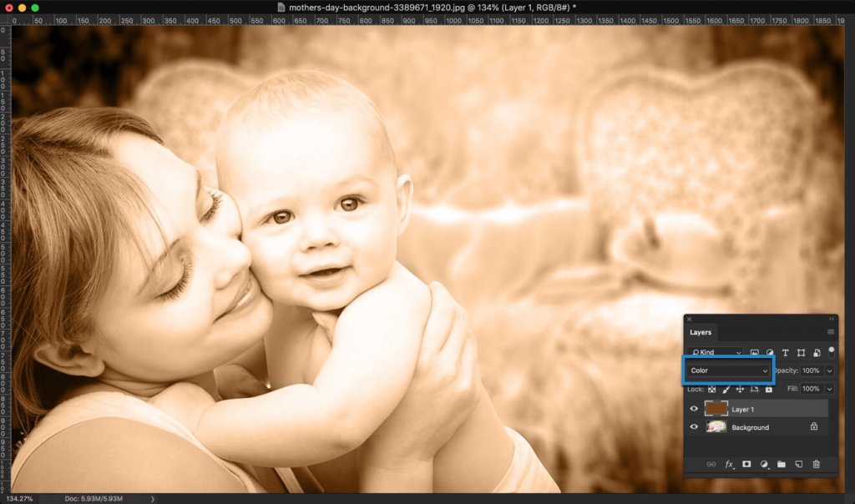Create a new layer group

pos(780,464)
